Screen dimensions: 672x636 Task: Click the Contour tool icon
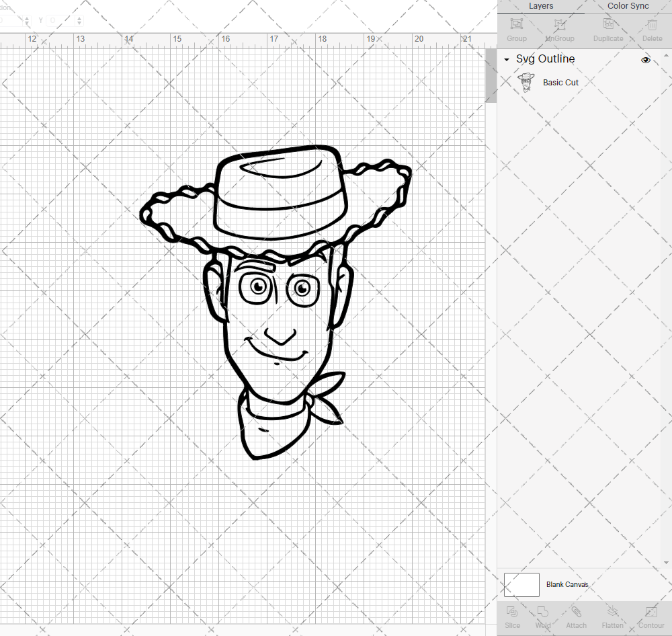[651, 612]
